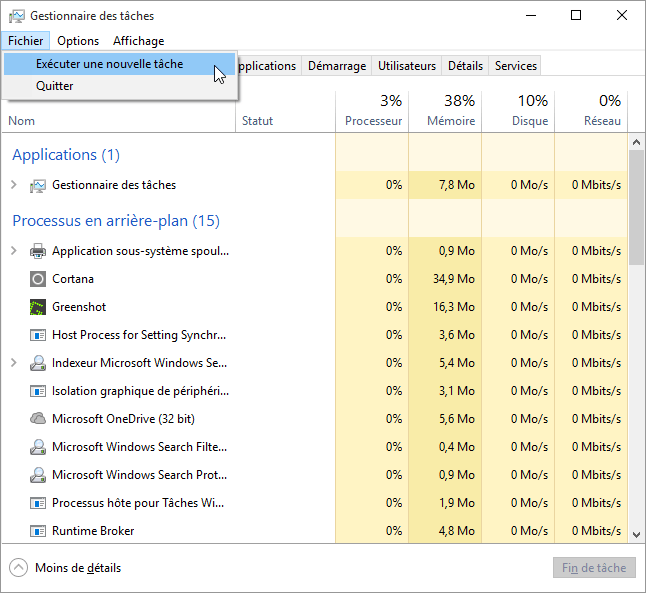The image size is (646, 593).
Task: Select the Microsoft Windows Search Prot name
Action: pyautogui.click(x=140, y=475)
